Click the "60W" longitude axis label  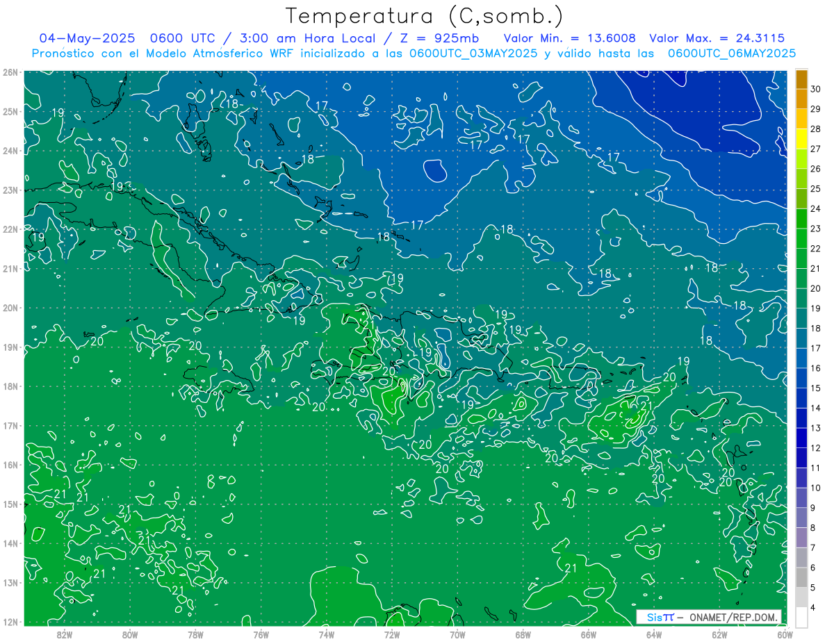pos(785,634)
